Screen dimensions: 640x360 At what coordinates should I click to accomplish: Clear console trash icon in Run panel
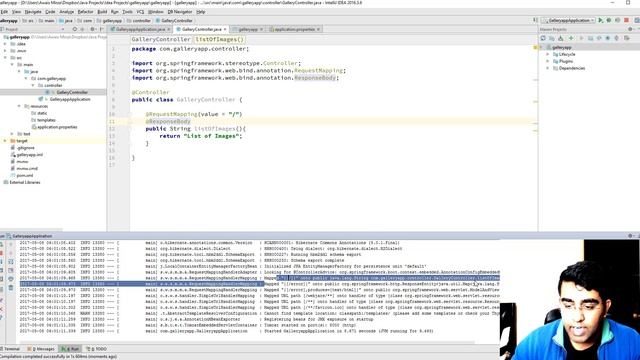pyautogui.click(x=11, y=288)
